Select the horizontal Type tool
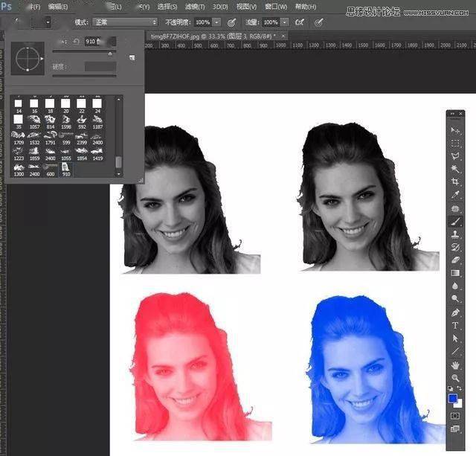The width and height of the screenshot is (476, 456). tap(455, 326)
